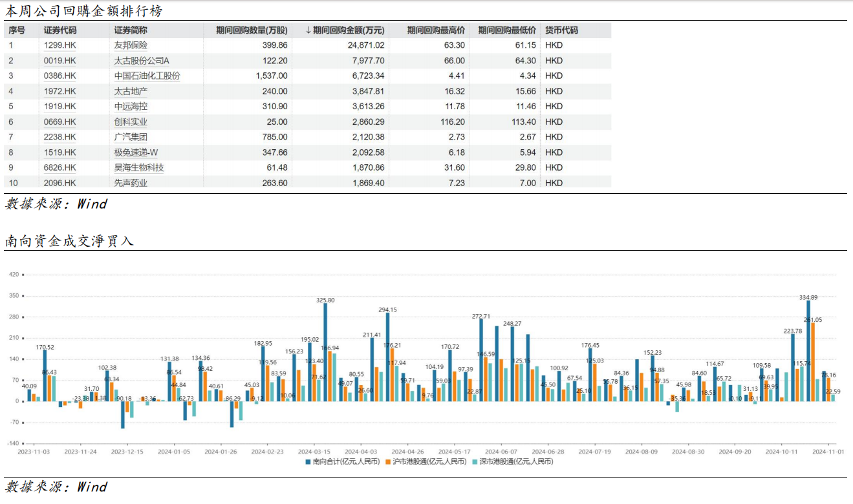Click the bar labeled 248.27
Screen dimensions: 853x504
[512, 364]
